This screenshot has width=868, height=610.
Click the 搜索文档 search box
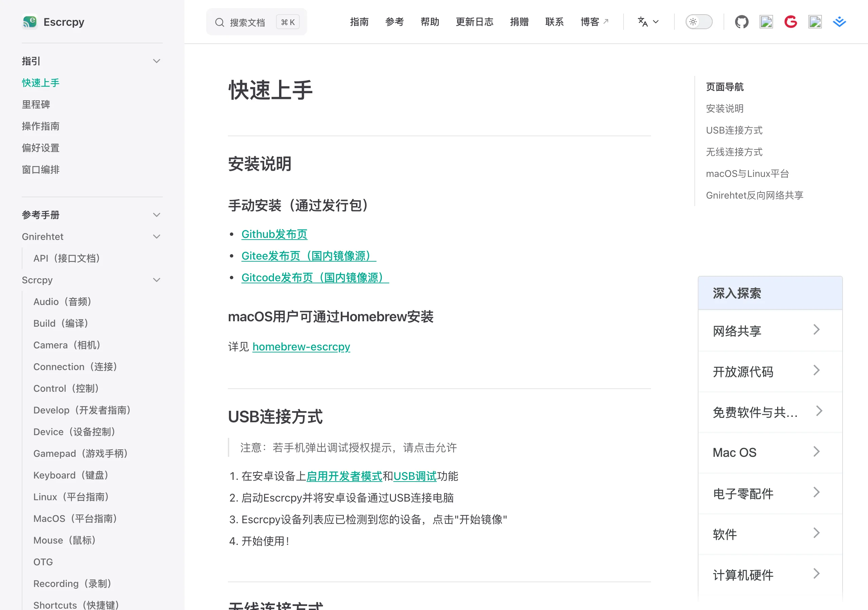point(256,22)
